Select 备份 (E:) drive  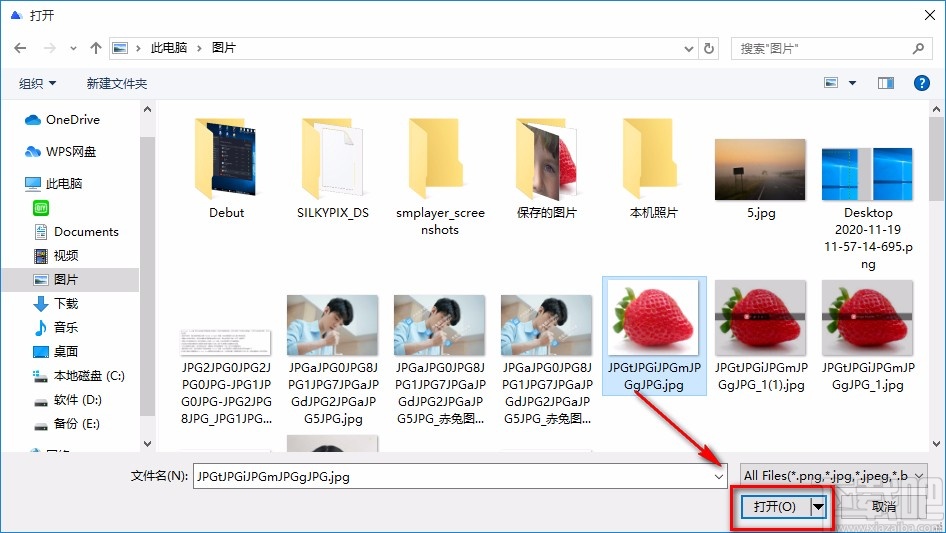pos(66,424)
